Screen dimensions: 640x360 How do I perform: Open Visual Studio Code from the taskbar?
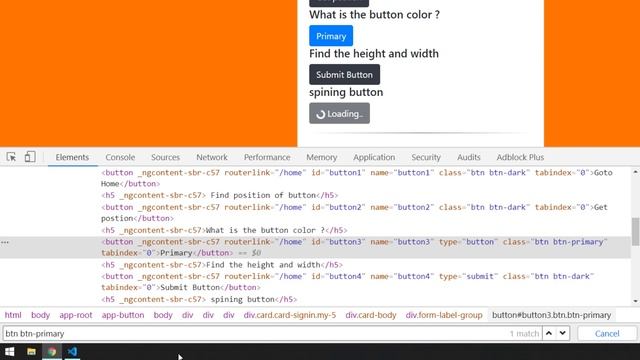tap(72, 351)
